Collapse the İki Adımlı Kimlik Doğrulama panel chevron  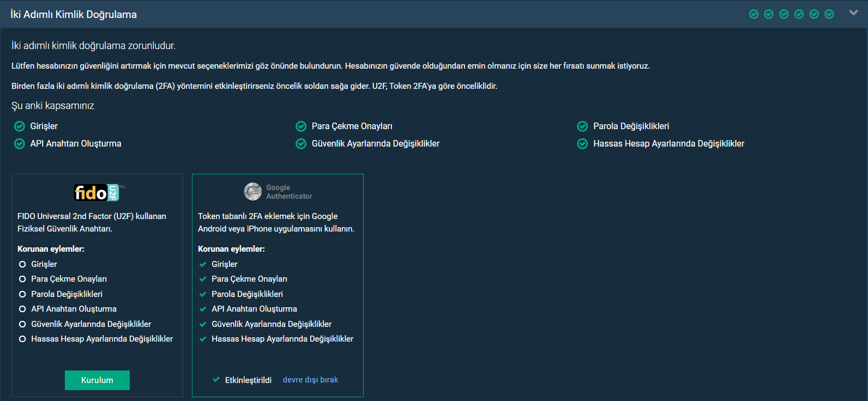(853, 13)
